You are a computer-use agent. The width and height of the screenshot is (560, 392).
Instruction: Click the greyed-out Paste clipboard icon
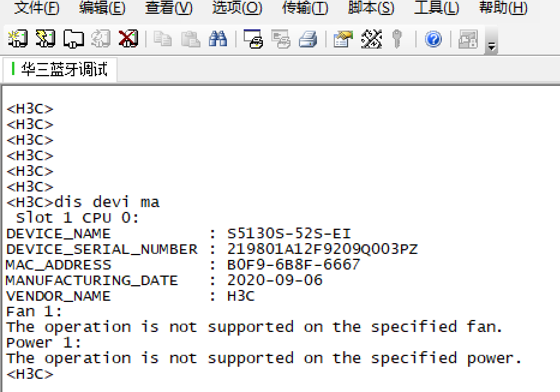click(190, 40)
